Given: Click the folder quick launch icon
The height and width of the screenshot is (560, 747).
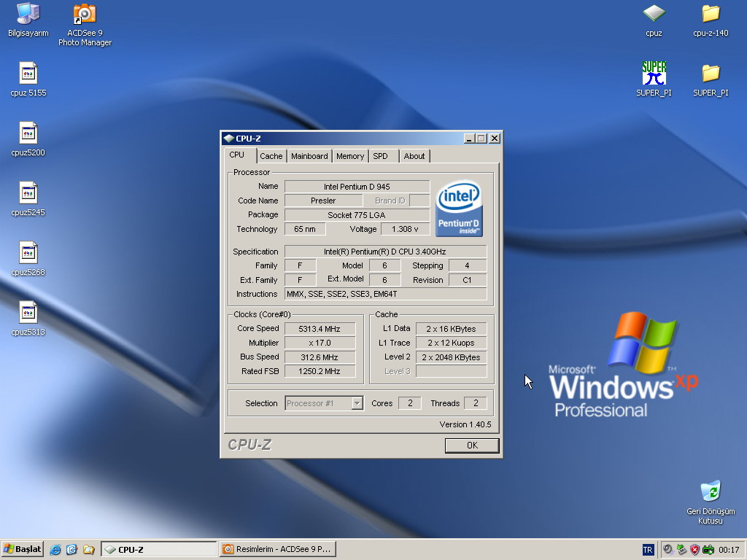Looking at the screenshot, I should point(88,550).
